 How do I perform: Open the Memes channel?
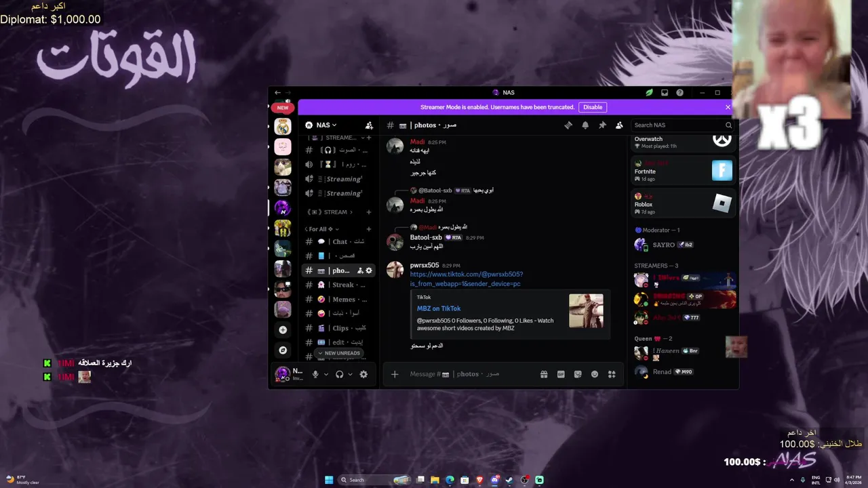point(338,299)
